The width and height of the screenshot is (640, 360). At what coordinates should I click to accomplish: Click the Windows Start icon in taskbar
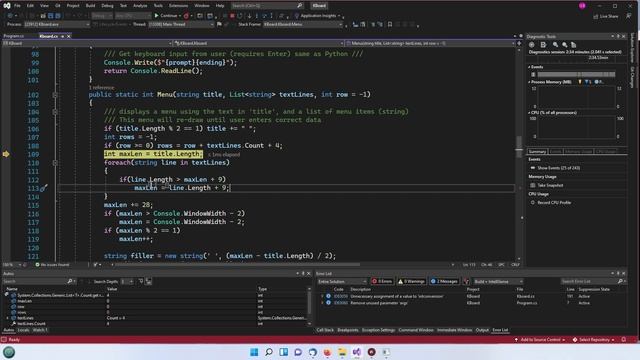pos(254,352)
